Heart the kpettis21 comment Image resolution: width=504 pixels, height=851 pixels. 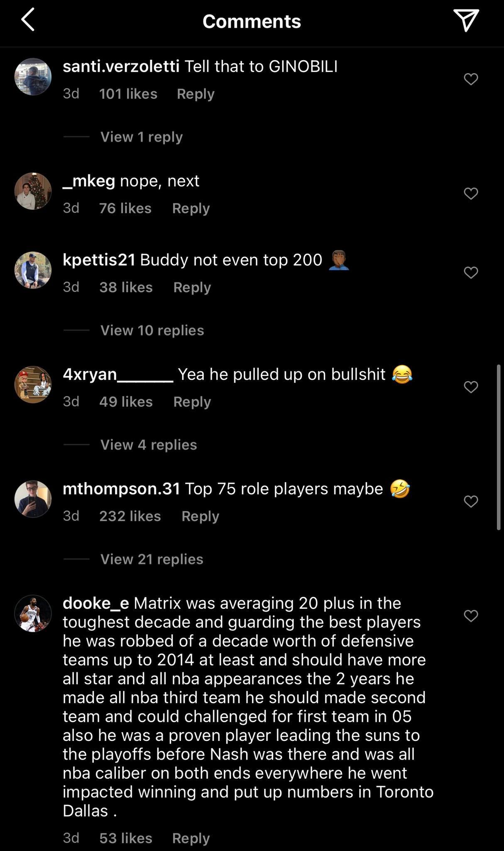471,272
